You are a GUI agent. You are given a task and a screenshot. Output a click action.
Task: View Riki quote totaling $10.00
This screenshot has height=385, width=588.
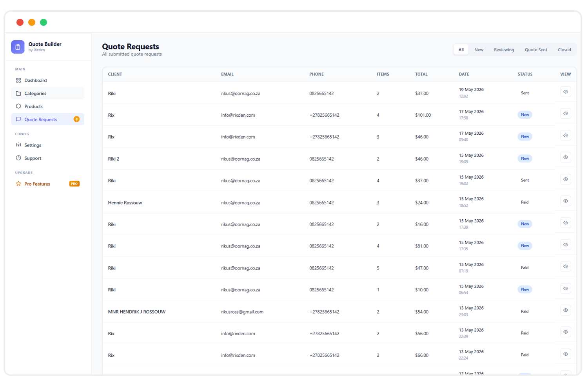click(x=565, y=288)
